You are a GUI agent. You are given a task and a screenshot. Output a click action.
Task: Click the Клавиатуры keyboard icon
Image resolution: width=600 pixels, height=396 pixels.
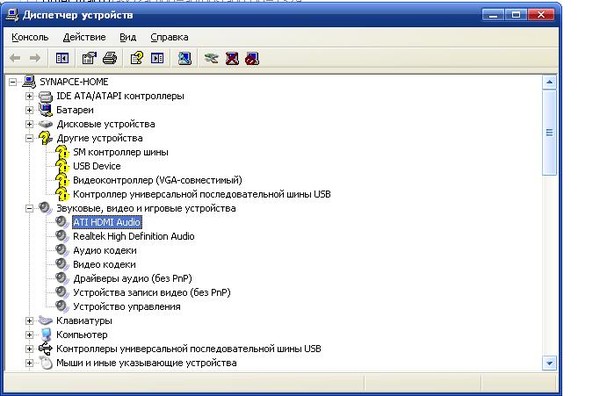click(45, 321)
